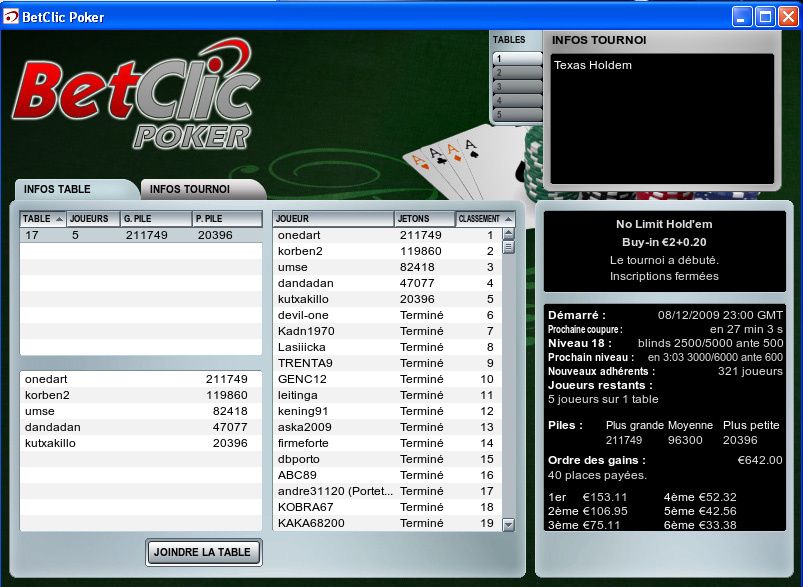The width and height of the screenshot is (803, 587).
Task: Click the Buy-in €2+0.20 text
Action: [664, 242]
